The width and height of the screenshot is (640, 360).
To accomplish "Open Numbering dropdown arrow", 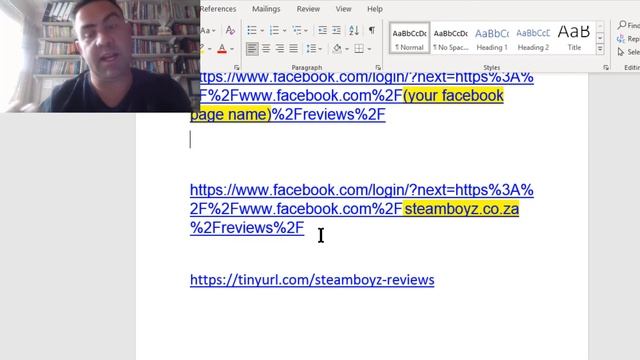I will 284,31.
